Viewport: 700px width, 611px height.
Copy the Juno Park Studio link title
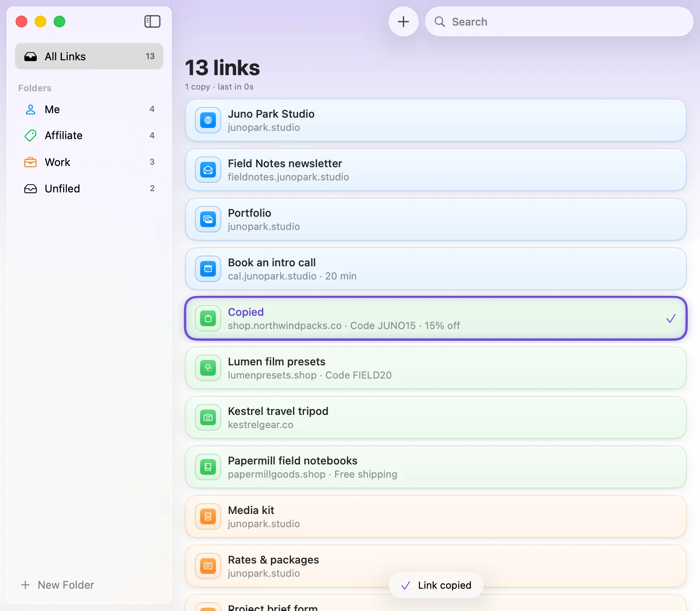point(271,114)
